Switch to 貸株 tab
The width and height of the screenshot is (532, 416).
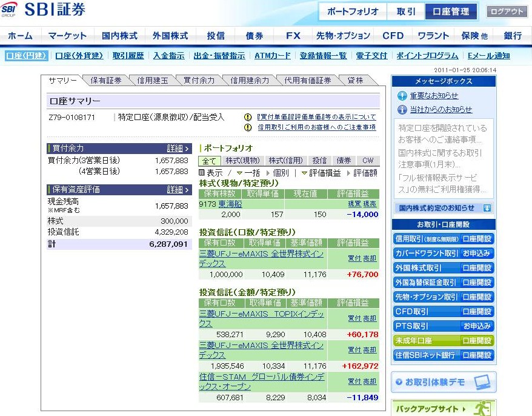[x=355, y=81]
